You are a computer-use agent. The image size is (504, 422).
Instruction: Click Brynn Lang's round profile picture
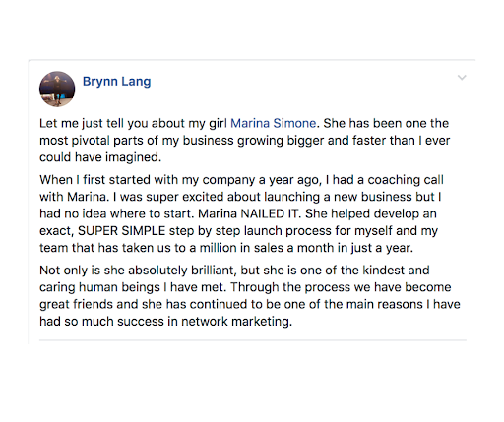[x=57, y=89]
